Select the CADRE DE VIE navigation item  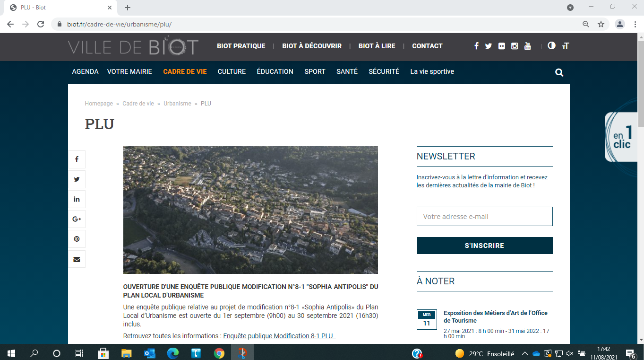click(185, 71)
